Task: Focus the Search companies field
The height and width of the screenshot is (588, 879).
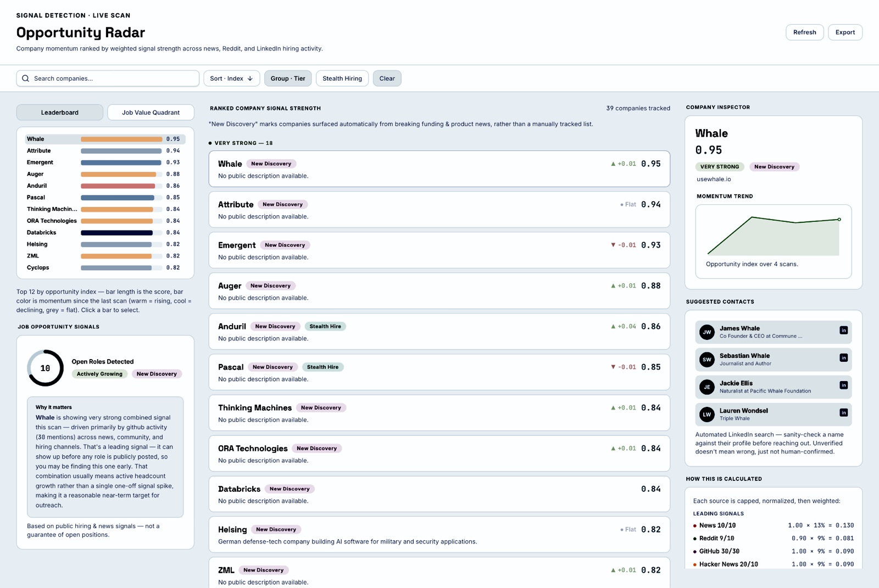Action: pyautogui.click(x=108, y=79)
